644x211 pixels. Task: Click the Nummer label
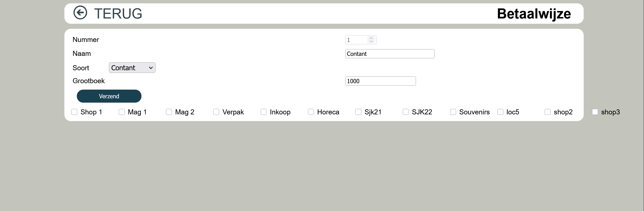click(86, 40)
